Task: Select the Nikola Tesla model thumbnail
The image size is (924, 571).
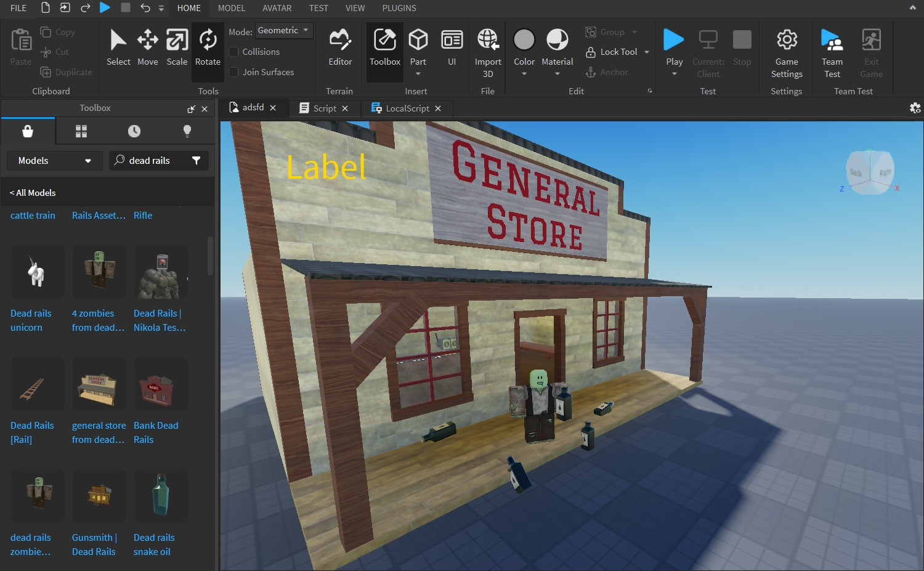Action: point(161,272)
